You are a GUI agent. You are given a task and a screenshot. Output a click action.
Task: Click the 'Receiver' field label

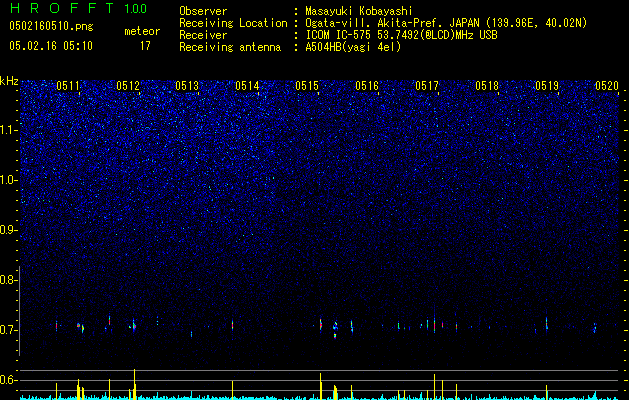203,35
